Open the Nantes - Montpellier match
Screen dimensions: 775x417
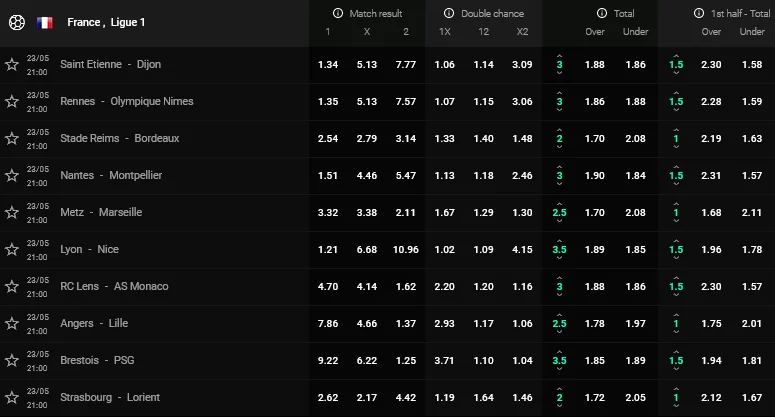(x=110, y=175)
